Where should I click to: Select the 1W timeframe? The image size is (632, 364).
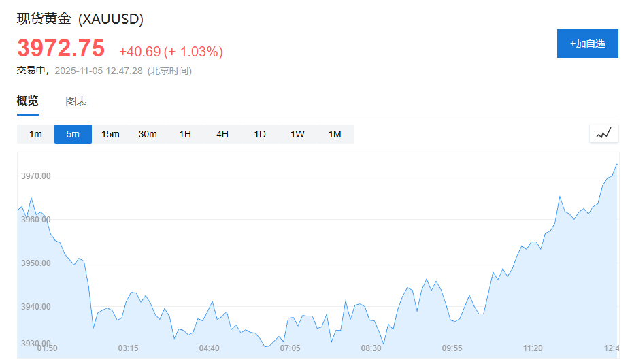tap(297, 134)
